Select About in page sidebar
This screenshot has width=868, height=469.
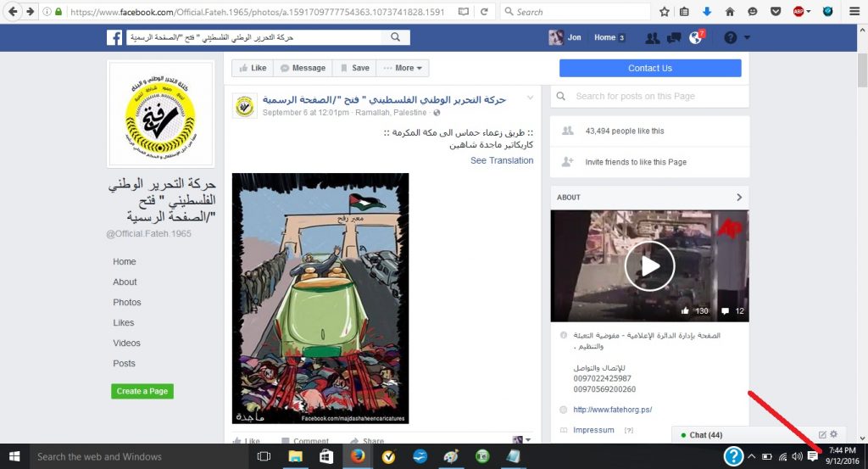click(125, 282)
